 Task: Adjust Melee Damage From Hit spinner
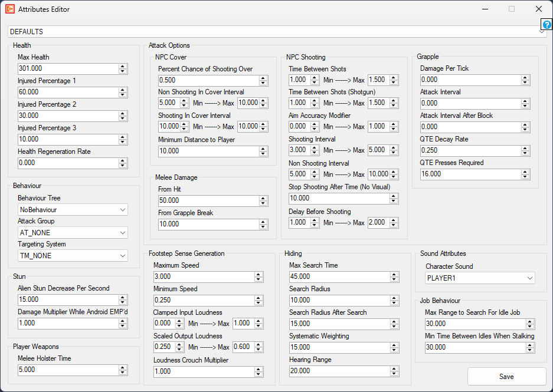click(x=263, y=201)
